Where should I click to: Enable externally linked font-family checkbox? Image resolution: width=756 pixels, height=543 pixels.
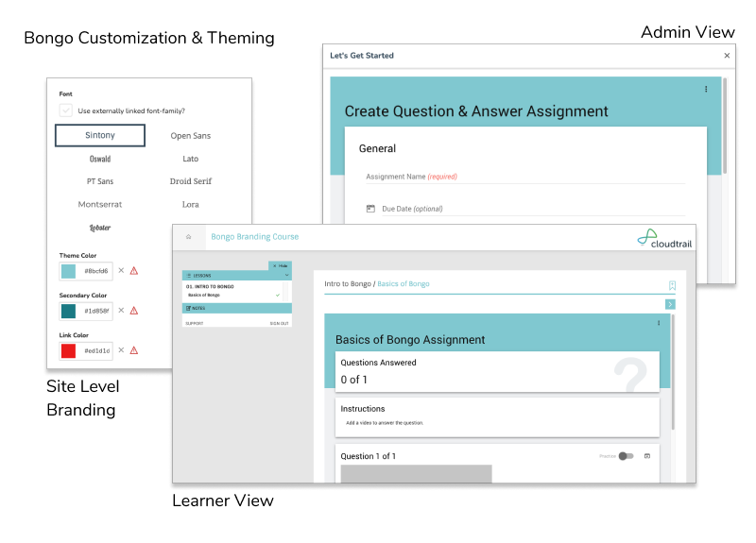(65, 110)
